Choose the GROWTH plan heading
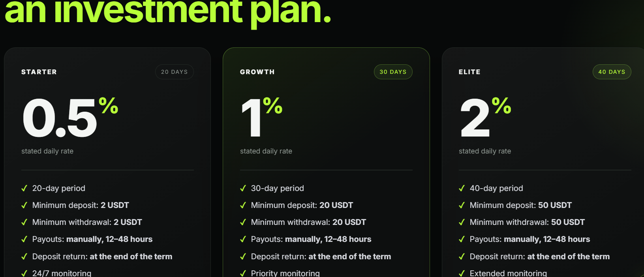The image size is (644, 277). 257,72
